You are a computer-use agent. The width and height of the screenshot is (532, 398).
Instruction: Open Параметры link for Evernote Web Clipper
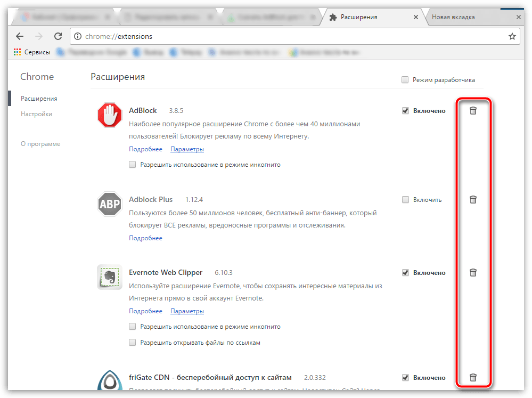pyautogui.click(x=187, y=311)
